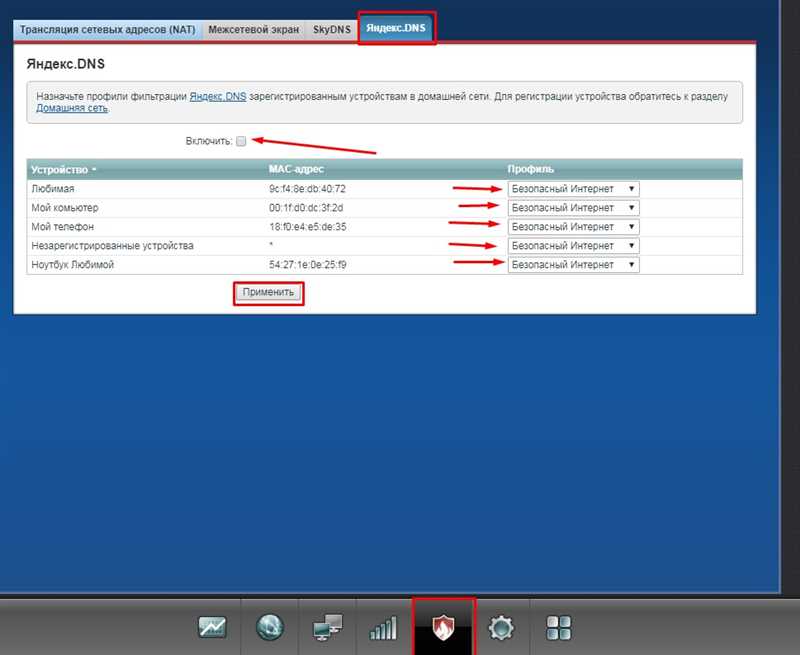Select device name Мой комьютер

point(65,208)
